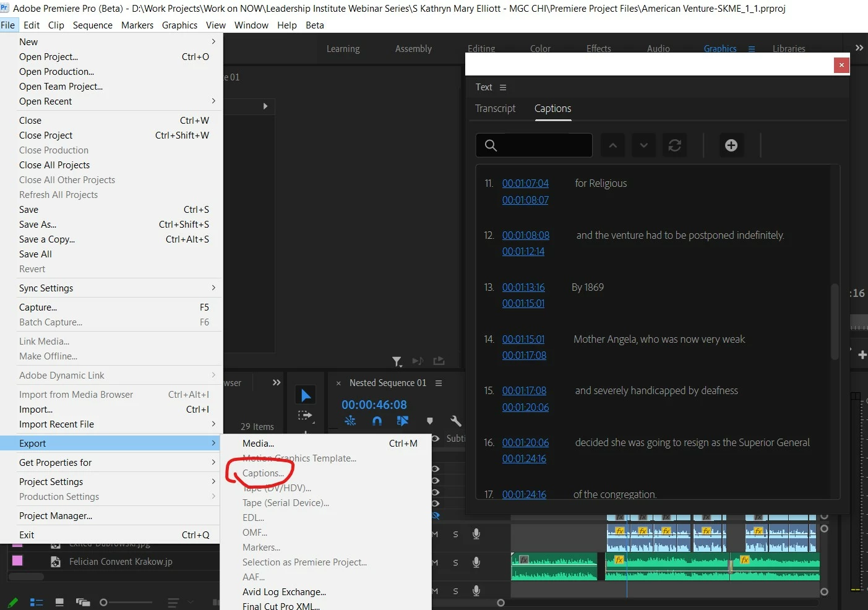The image size is (868, 610).
Task: Close the Nested Sequence 01 tab
Action: coord(338,384)
